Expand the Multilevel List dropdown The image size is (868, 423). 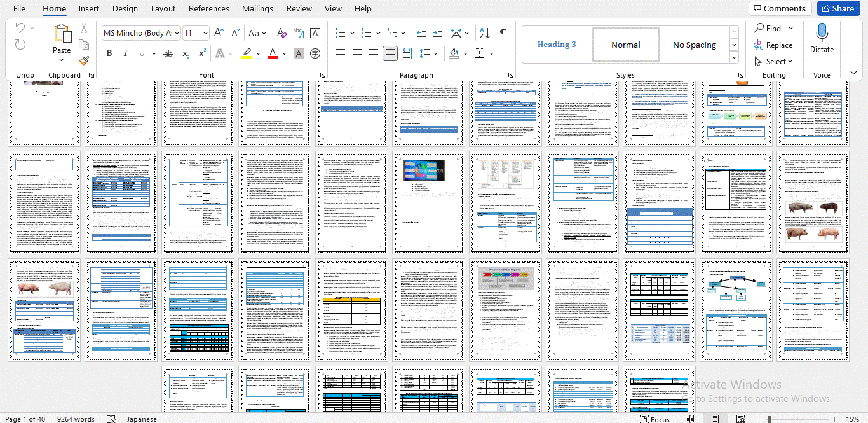click(404, 33)
